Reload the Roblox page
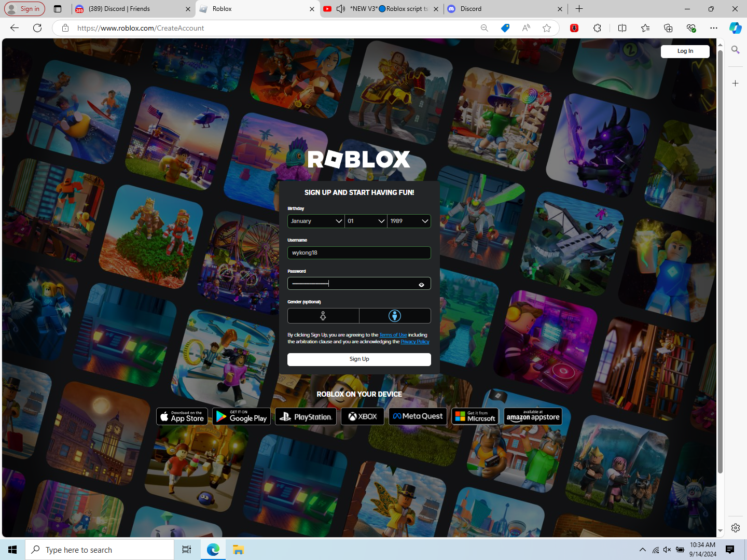 point(37,28)
